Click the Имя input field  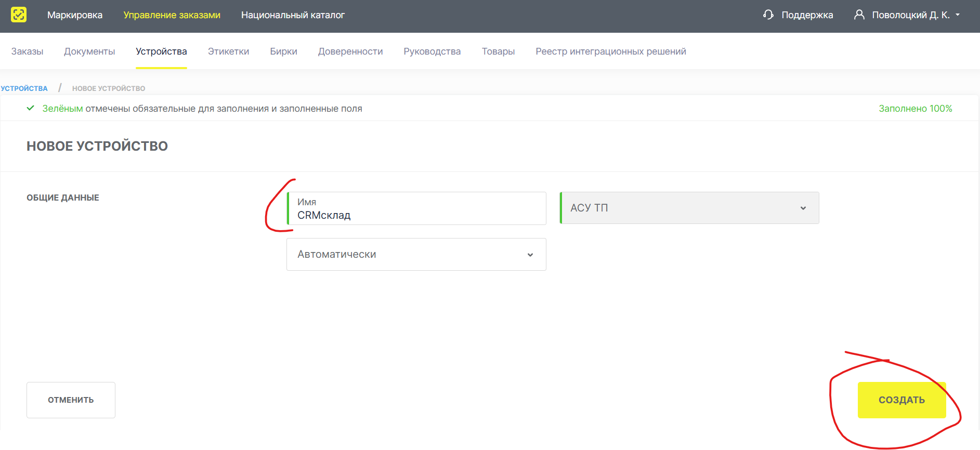coord(416,215)
